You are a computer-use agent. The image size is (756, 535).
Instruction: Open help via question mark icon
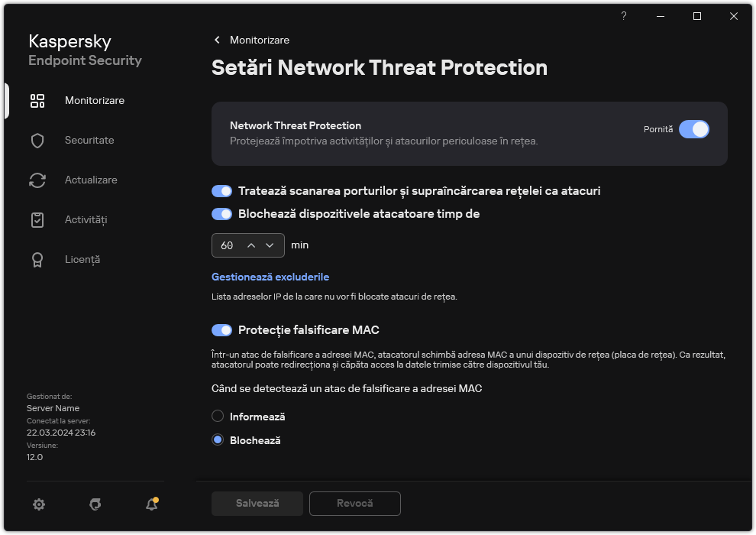pos(623,16)
